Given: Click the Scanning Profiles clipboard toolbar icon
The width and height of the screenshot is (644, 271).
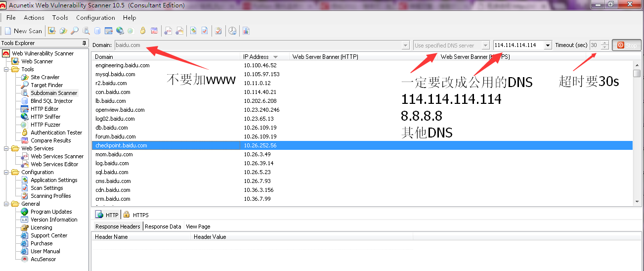Looking at the screenshot, I should pyautogui.click(x=218, y=31).
